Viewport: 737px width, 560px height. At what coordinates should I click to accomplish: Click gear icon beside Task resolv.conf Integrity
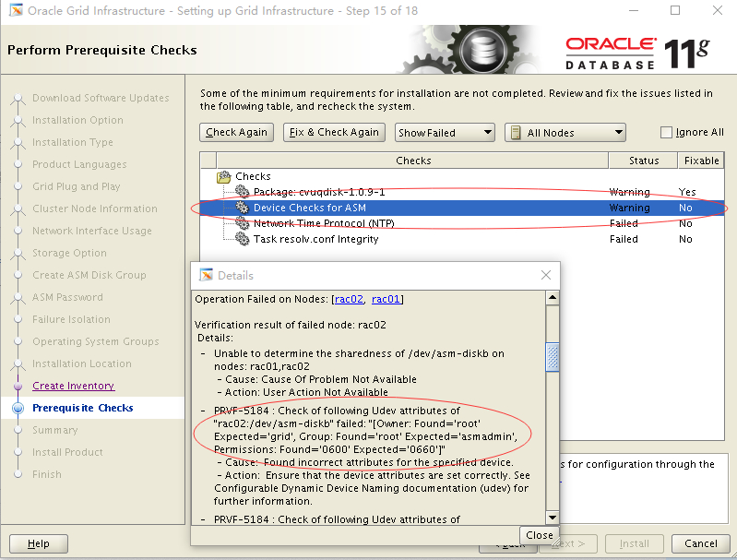click(242, 239)
